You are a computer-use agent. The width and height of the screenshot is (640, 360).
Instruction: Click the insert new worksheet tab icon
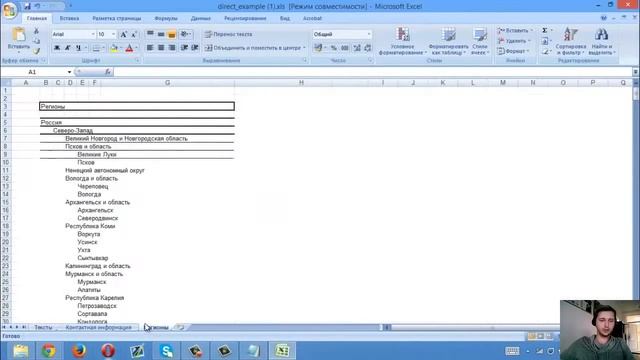click(180, 327)
